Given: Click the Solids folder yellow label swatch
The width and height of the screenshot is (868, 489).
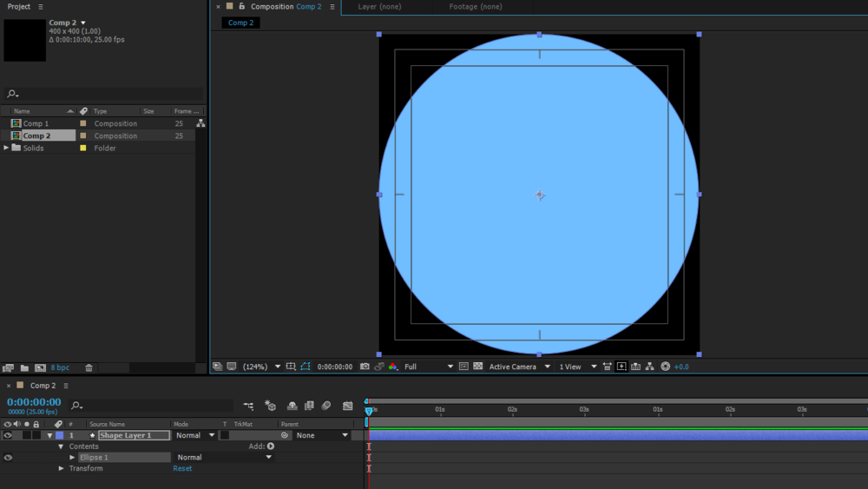Looking at the screenshot, I should (x=83, y=148).
